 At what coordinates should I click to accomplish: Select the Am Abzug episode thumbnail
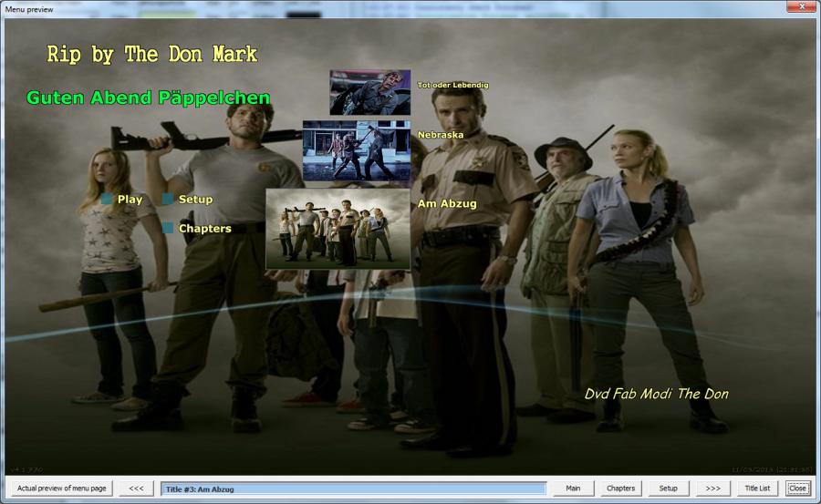[338, 229]
